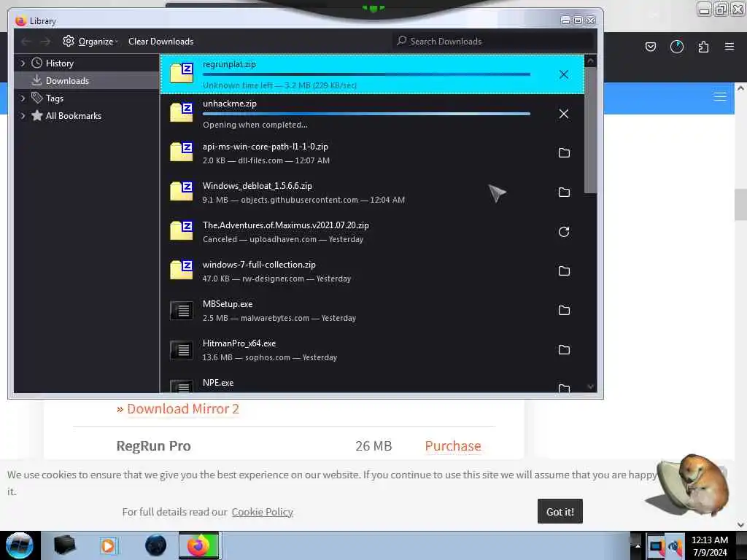Viewport: 747px width, 560px height.
Task: Click regrunplat.zip download progress bar
Action: click(x=366, y=74)
